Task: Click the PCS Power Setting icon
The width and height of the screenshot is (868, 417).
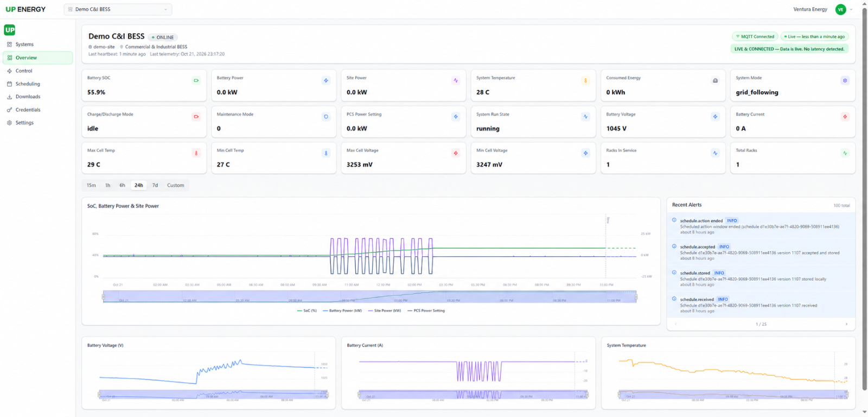Action: coord(456,117)
